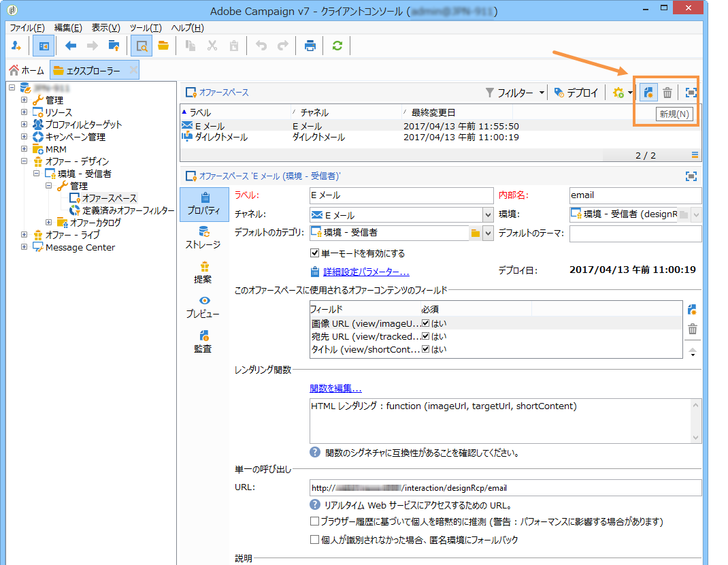Click the copy documents icon in toolbar

tap(190, 46)
